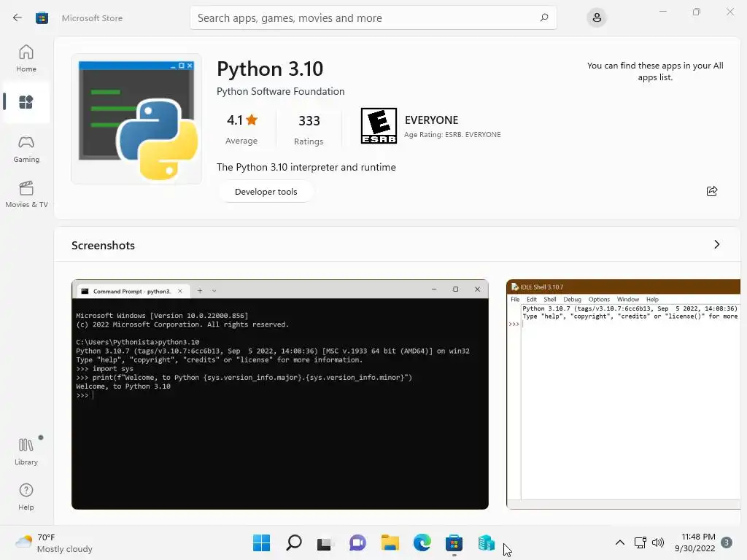The width and height of the screenshot is (747, 560).
Task: Open the clock and date panel
Action: 695,542
